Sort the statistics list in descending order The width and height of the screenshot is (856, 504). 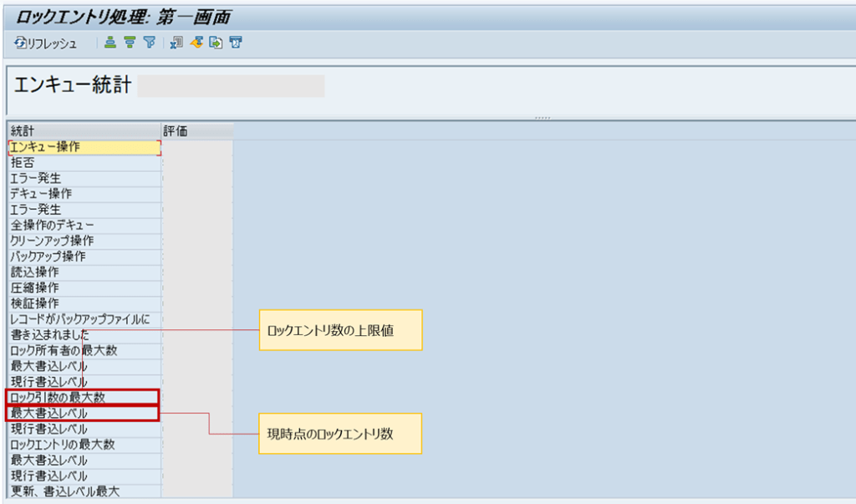pos(130,42)
